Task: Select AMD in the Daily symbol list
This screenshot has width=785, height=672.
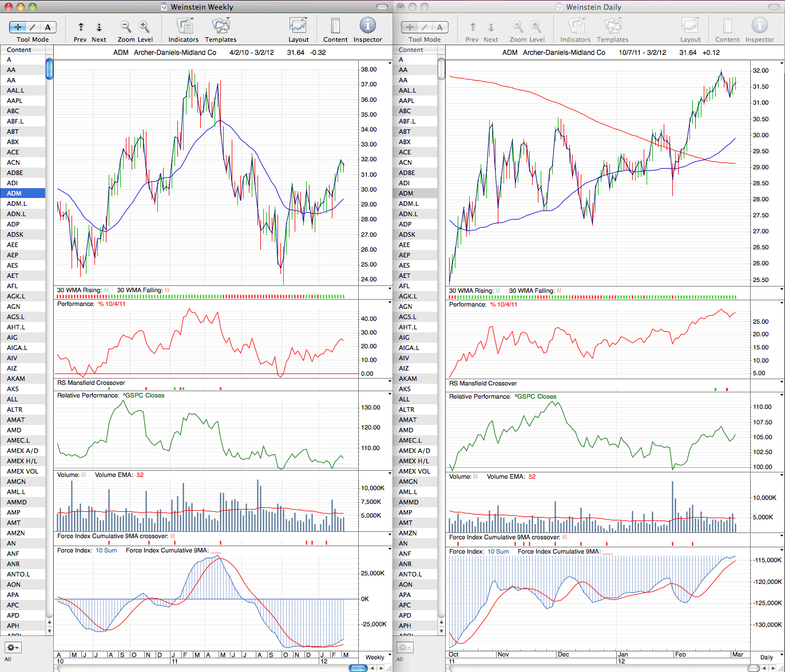Action: [415, 430]
